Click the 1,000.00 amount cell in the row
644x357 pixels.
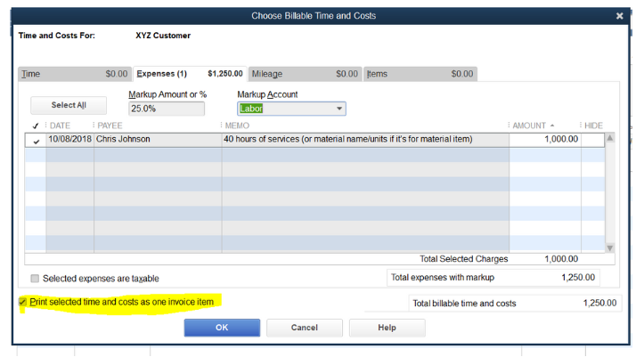pyautogui.click(x=545, y=139)
